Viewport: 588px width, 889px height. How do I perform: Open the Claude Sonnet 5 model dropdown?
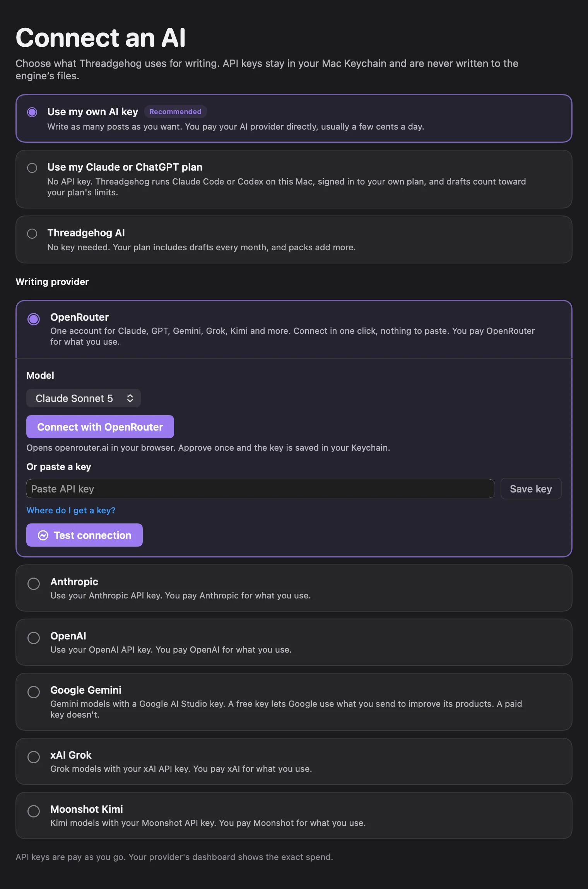point(84,398)
